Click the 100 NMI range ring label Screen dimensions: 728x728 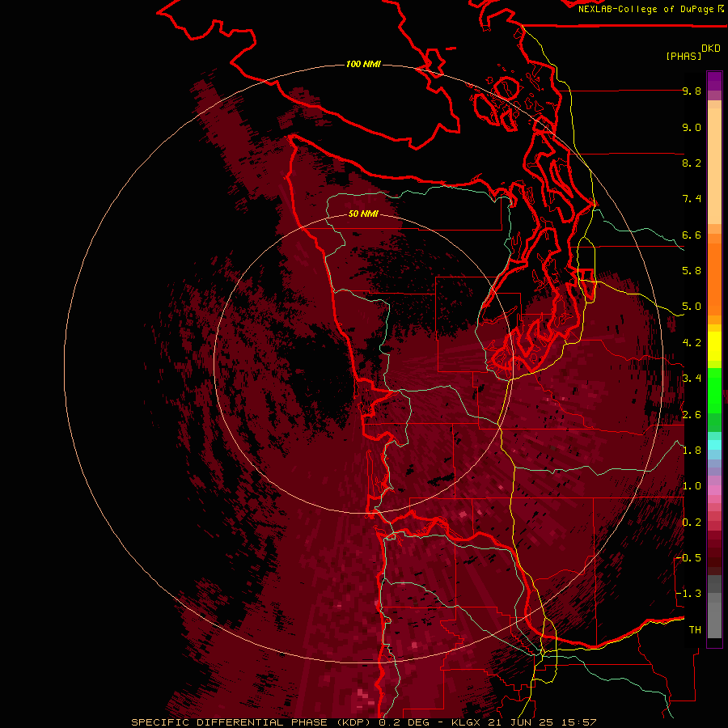(x=363, y=64)
